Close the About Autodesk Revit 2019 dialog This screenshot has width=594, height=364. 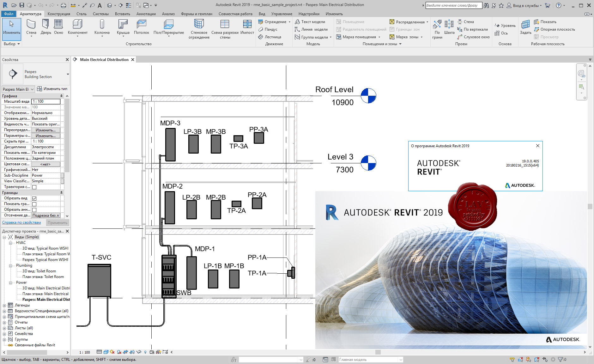tap(537, 146)
